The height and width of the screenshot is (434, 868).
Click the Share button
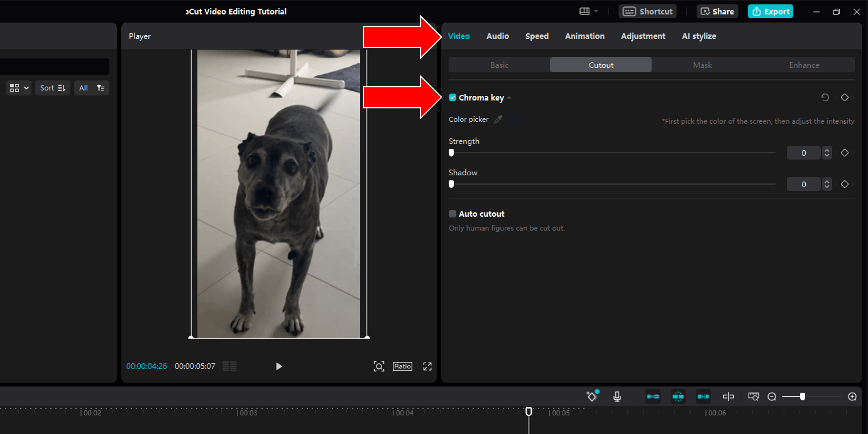[x=717, y=12]
